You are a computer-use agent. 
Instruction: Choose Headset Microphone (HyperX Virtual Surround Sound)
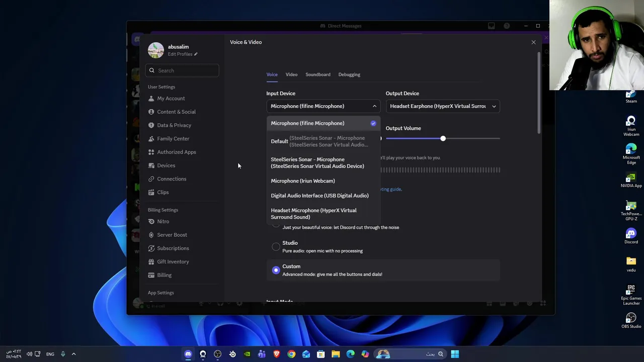pyautogui.click(x=323, y=214)
